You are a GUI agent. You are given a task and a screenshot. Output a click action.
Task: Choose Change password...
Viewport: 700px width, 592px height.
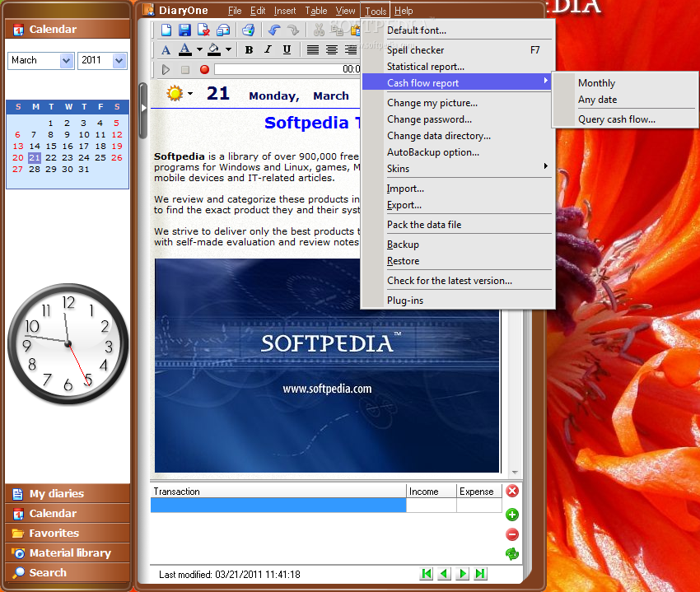coord(458,119)
